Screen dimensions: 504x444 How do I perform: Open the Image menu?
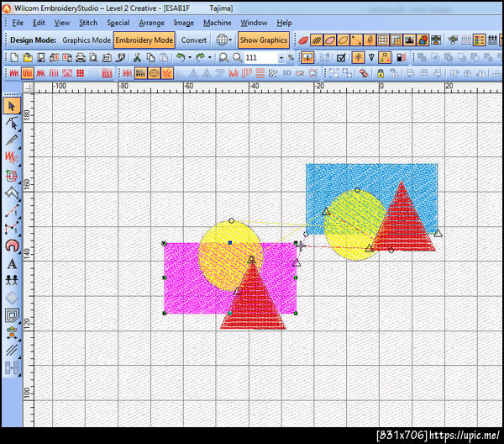click(x=183, y=23)
